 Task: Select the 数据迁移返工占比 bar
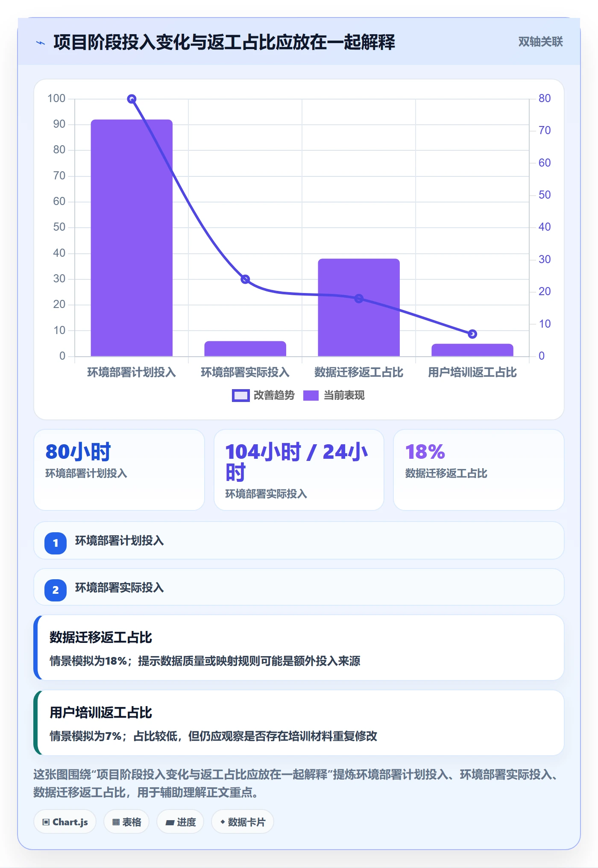(x=359, y=308)
